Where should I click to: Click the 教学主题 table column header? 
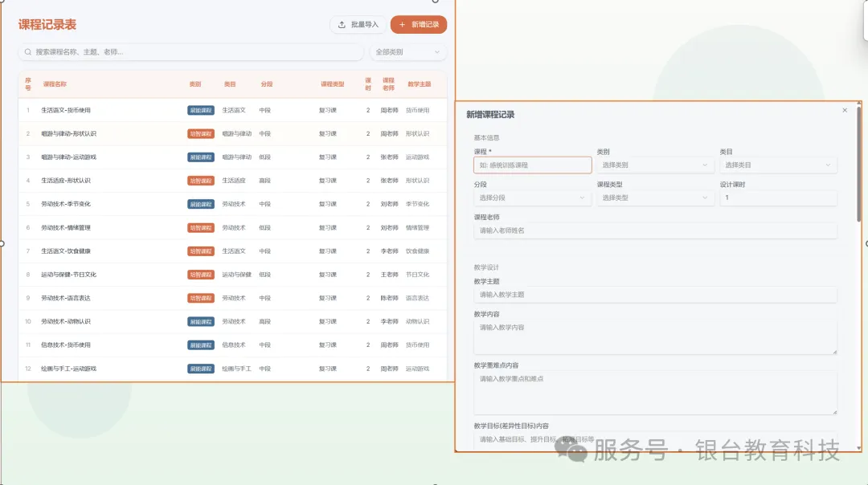[x=419, y=84]
